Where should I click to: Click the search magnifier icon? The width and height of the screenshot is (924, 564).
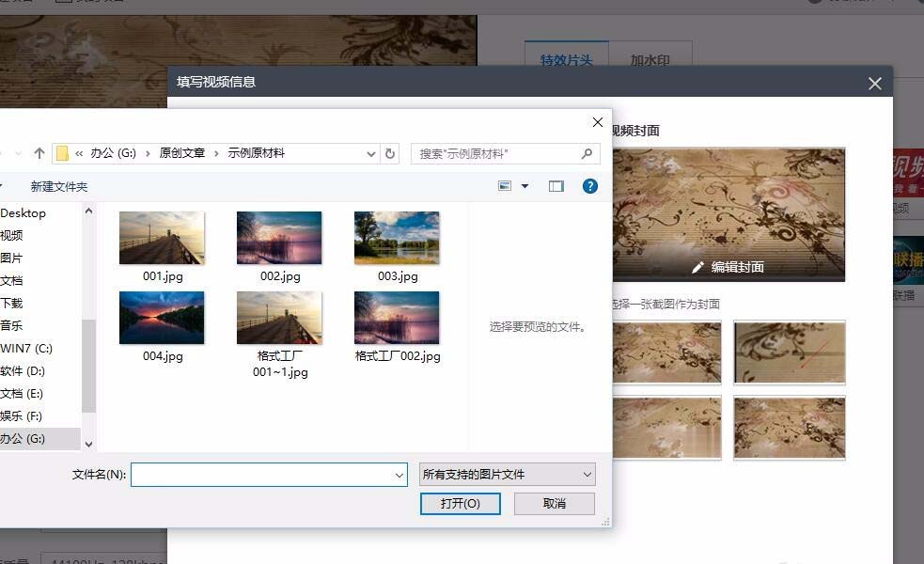(x=586, y=152)
